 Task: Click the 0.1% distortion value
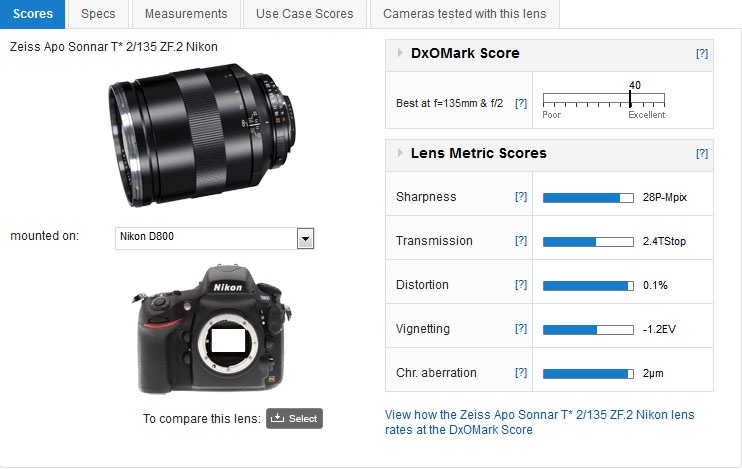click(x=655, y=285)
